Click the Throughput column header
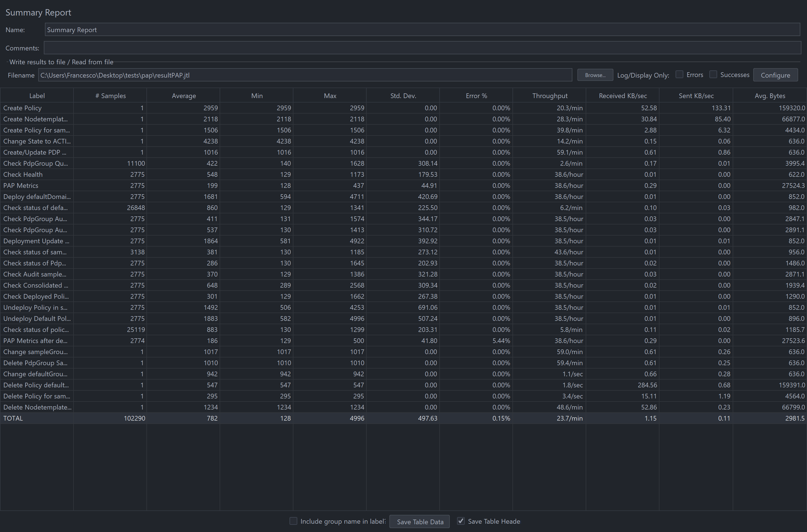 (549, 96)
